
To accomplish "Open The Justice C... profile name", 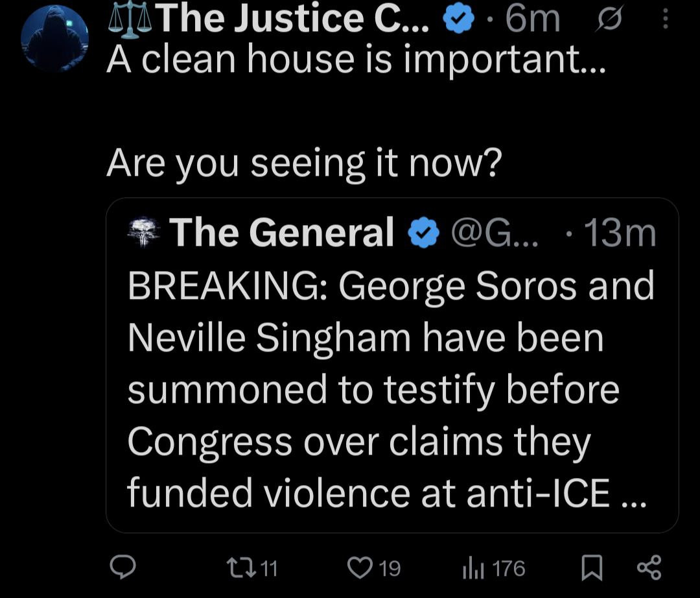I will click(292, 19).
